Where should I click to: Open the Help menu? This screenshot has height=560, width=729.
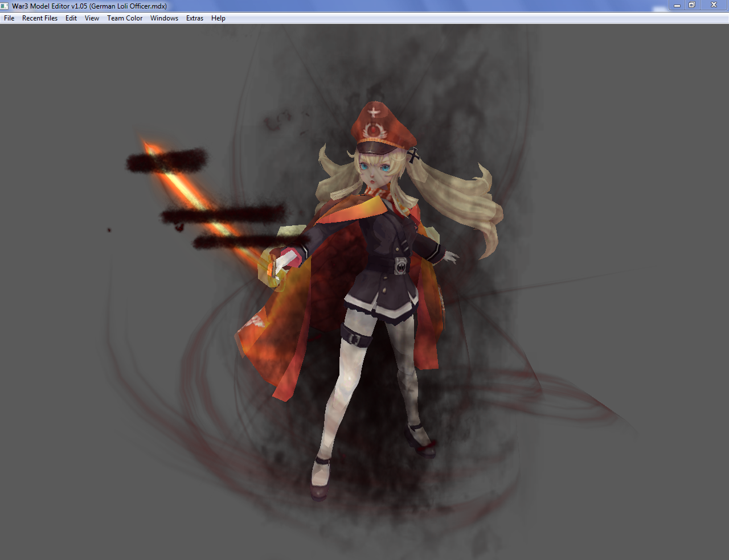tap(218, 18)
